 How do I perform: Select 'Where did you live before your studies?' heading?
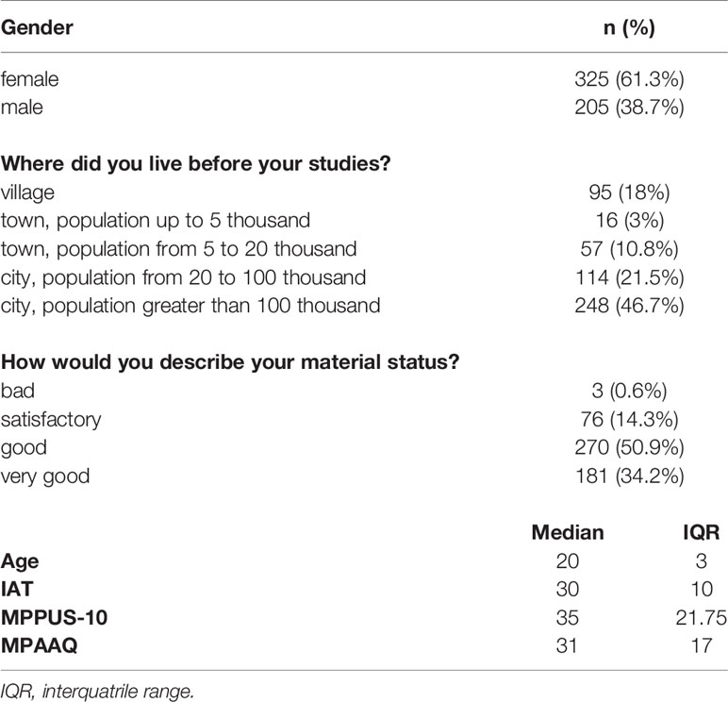point(195,164)
